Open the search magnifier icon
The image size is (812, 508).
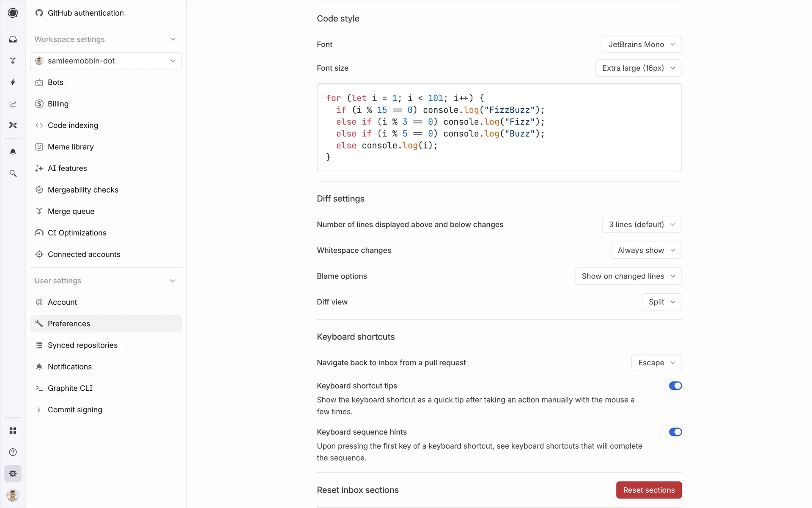(x=13, y=173)
